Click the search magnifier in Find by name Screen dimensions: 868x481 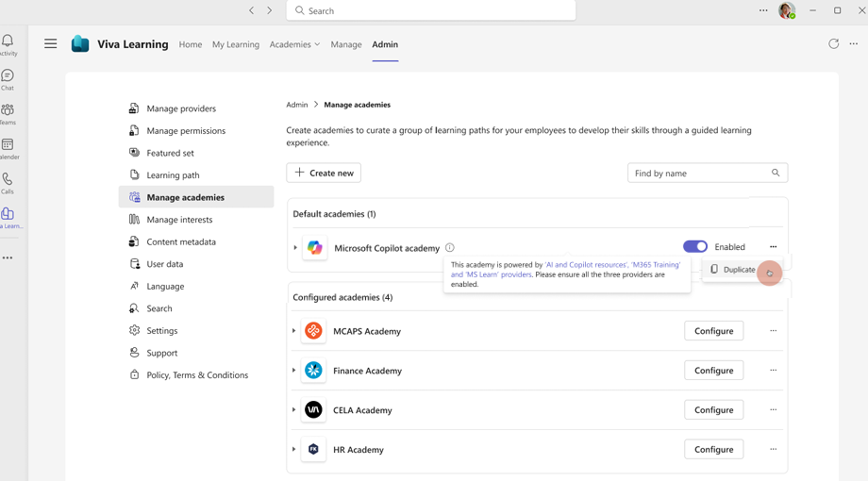click(776, 174)
